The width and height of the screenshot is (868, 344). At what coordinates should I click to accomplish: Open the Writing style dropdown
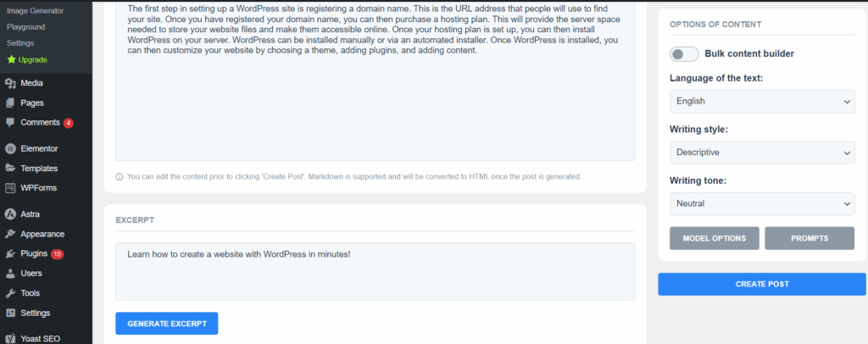[x=762, y=153]
